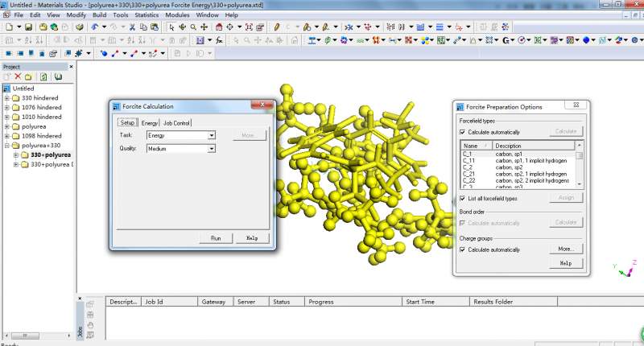Click the new folder icon in Project panel
The image size is (644, 346).
[28, 76]
